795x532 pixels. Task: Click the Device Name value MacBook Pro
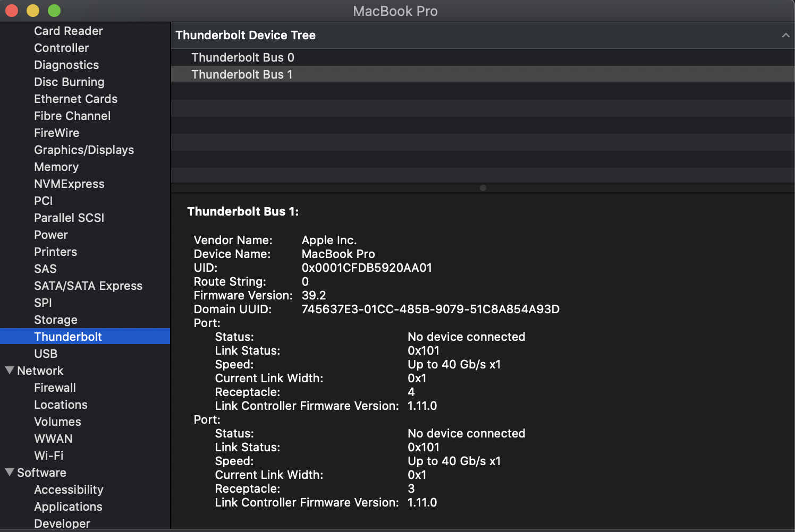[339, 254]
